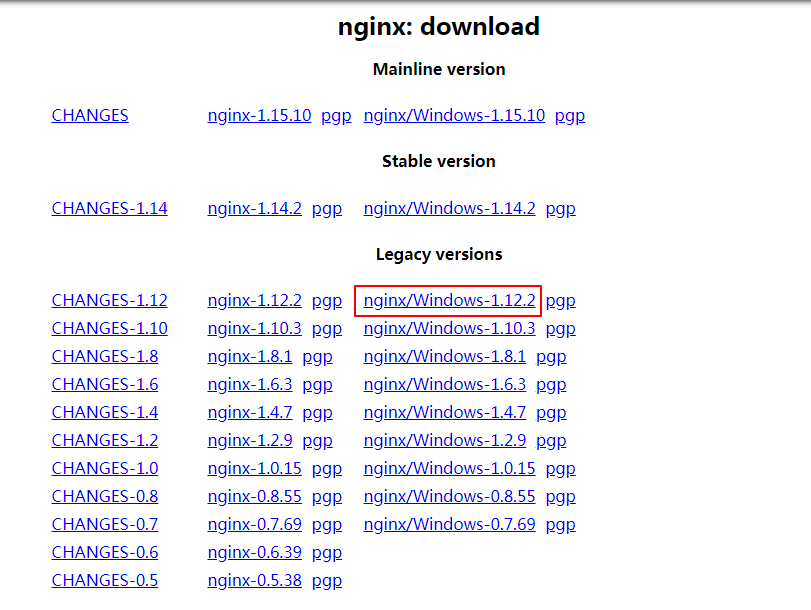Download nginx/Windows-0.7.69
The image size is (811, 610).
click(x=449, y=524)
